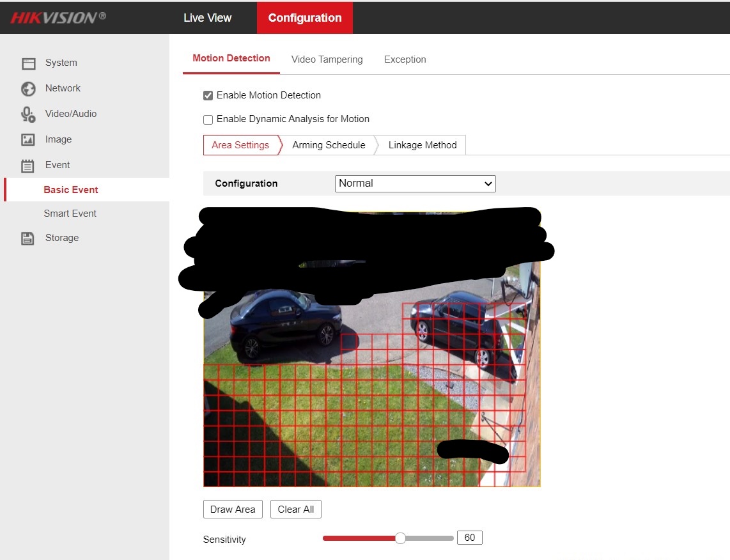Click the Hikvision logo

click(58, 17)
